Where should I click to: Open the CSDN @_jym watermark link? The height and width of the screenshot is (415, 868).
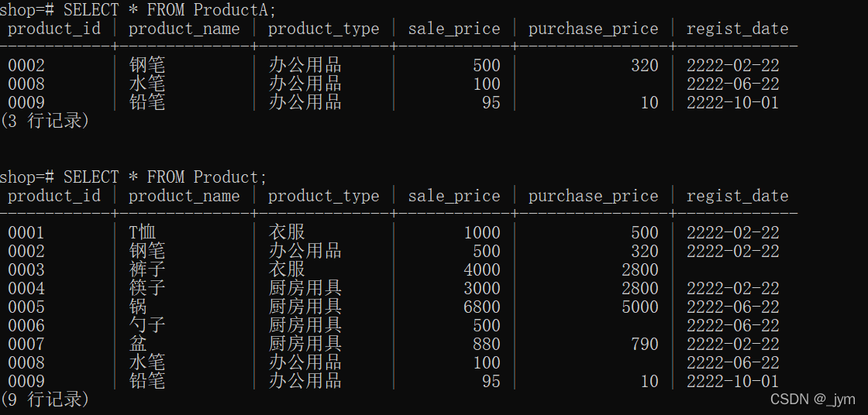812,400
